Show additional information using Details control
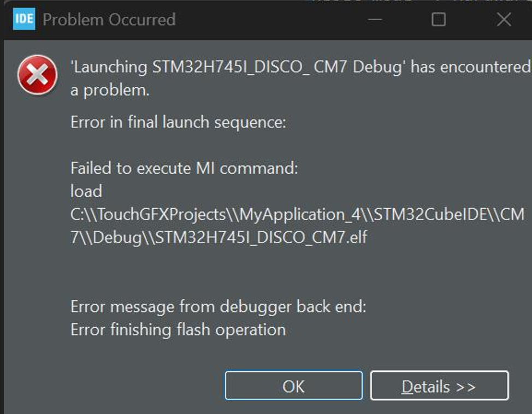The image size is (532, 414). (x=440, y=386)
